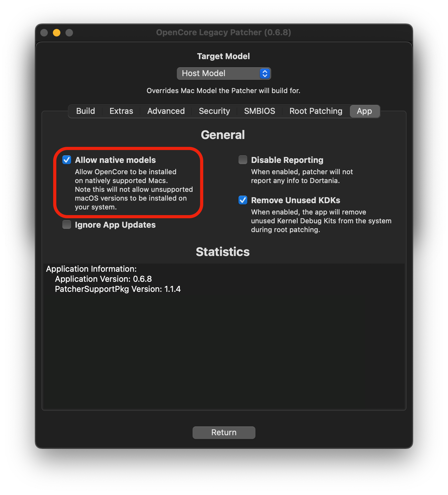Click the gray zoom window button

(69, 33)
